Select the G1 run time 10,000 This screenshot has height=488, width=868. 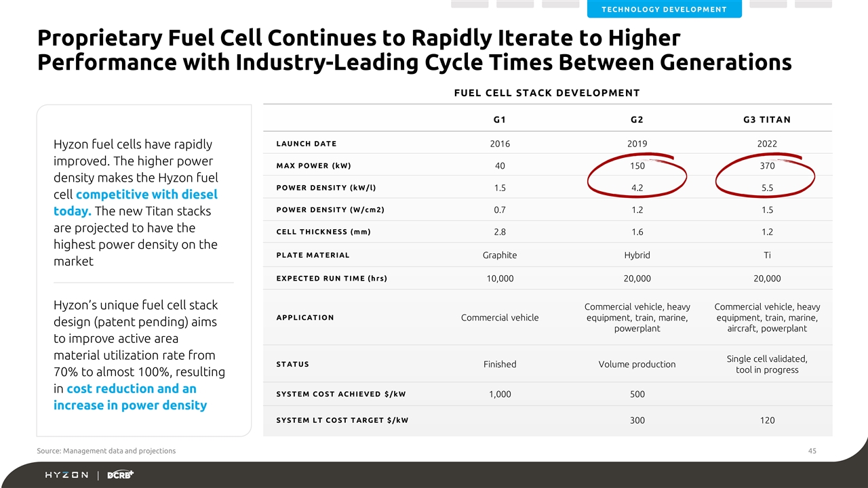coord(500,279)
